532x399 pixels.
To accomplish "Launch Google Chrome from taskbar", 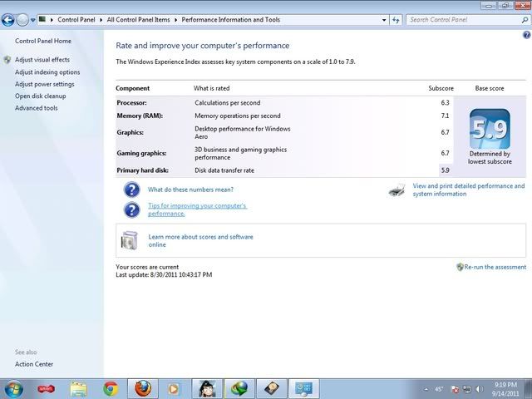I will 111,389.
